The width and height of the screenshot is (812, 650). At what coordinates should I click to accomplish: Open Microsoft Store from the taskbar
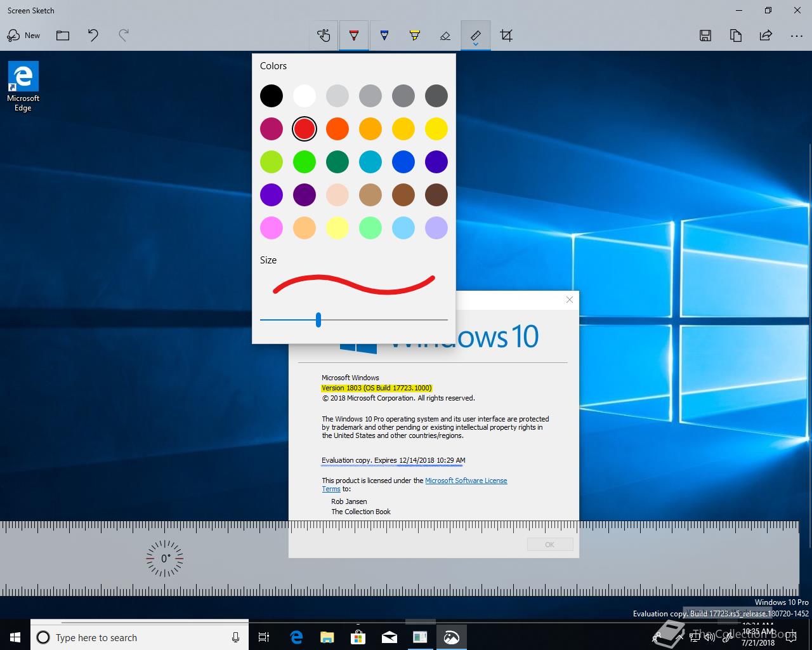click(358, 637)
